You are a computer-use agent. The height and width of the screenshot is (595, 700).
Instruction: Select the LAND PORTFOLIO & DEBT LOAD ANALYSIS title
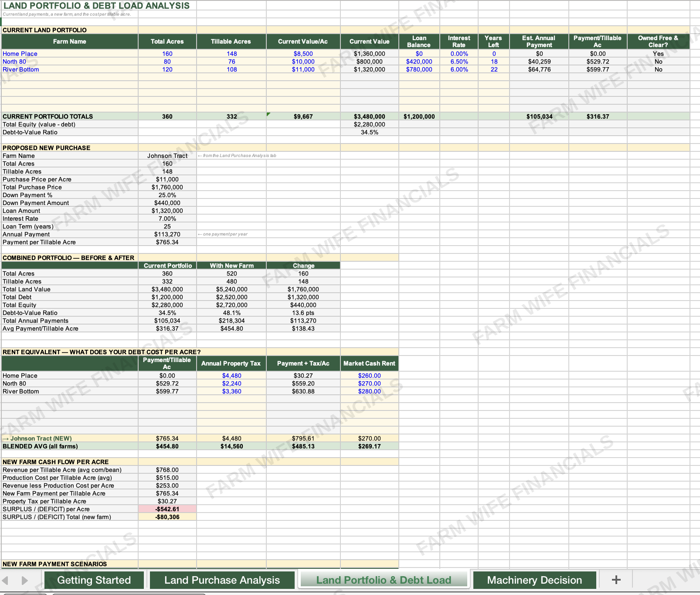(96, 6)
